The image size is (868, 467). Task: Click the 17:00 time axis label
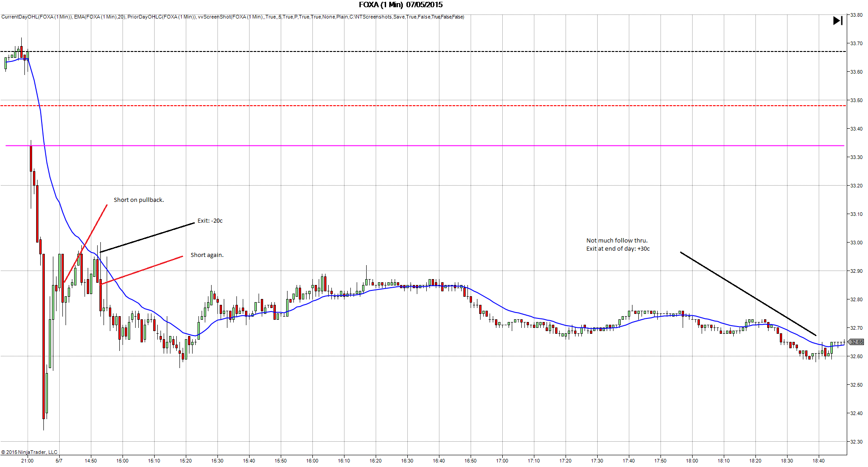[502, 461]
